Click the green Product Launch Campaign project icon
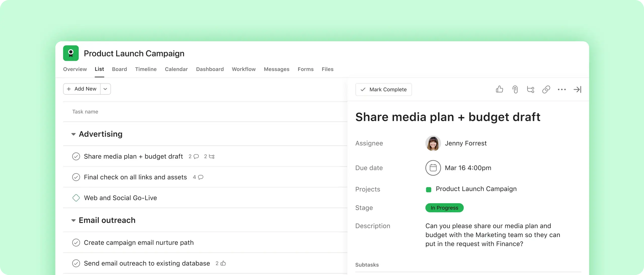644x275 pixels. [x=71, y=53]
